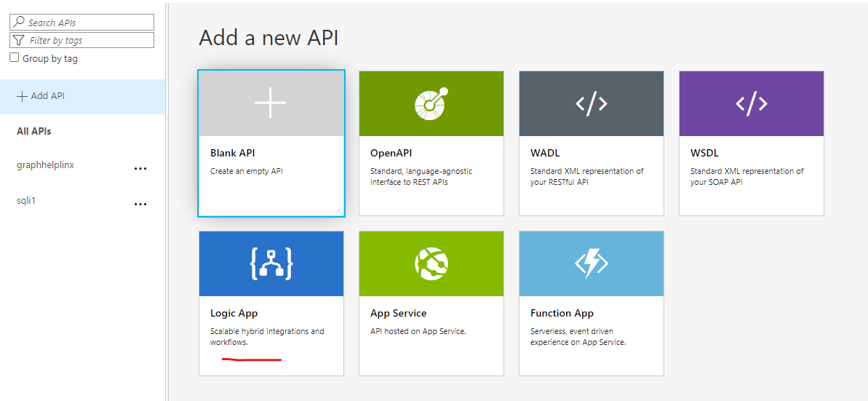This screenshot has height=401, width=868.
Task: Select the OpenAPI logo icon
Action: click(431, 104)
